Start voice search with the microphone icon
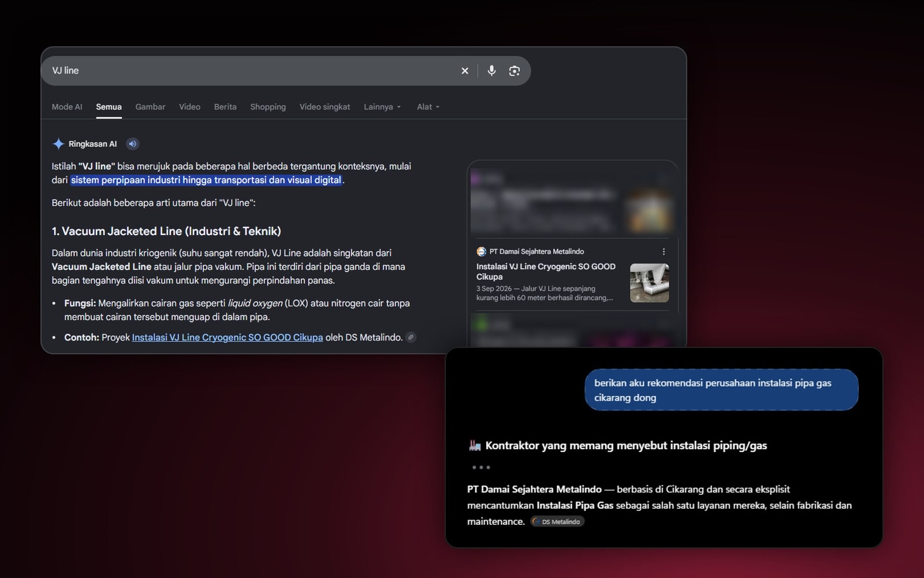Image resolution: width=924 pixels, height=578 pixels. click(x=491, y=71)
